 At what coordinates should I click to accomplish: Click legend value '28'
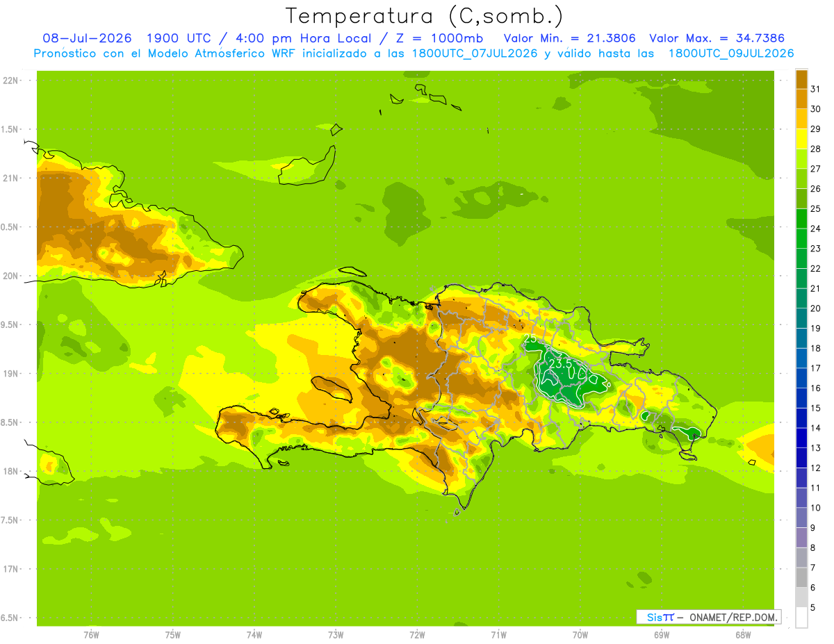point(816,149)
